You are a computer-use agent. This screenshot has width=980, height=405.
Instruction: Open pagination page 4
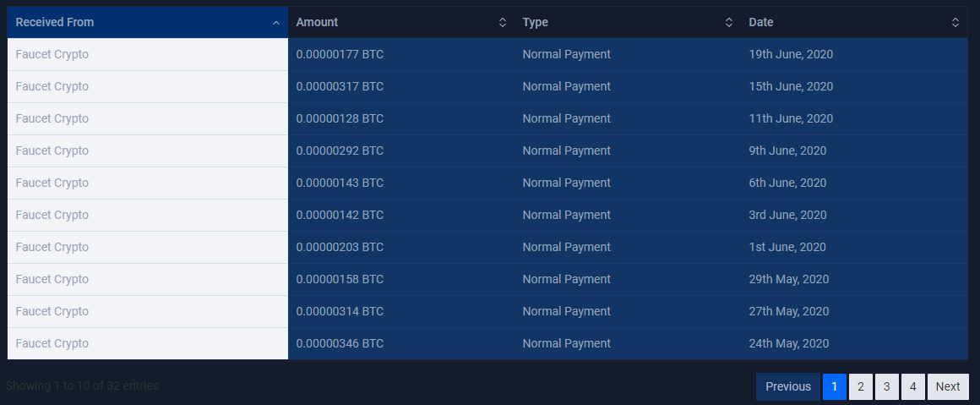coord(913,387)
